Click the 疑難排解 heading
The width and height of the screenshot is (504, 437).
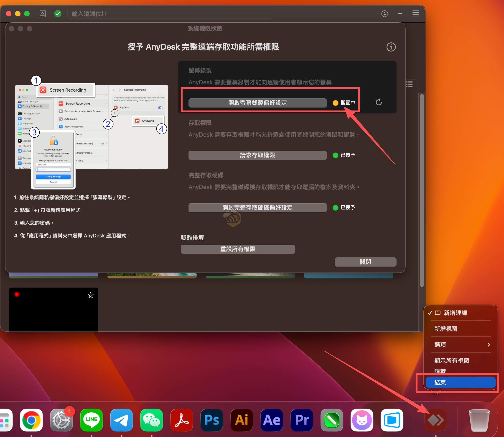pos(192,237)
